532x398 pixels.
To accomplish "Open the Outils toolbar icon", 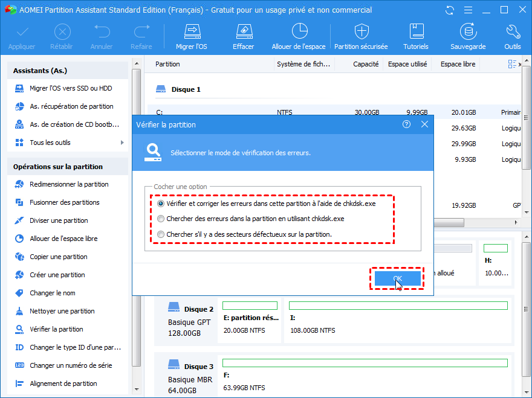I will (512, 37).
